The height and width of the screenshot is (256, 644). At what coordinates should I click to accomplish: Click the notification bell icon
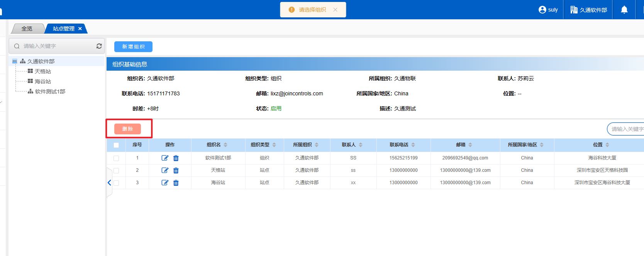(x=624, y=10)
